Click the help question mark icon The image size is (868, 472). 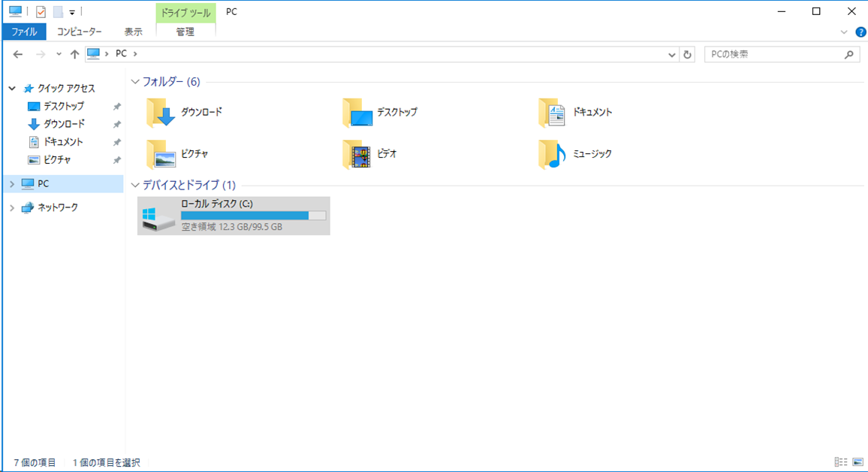coord(860,32)
